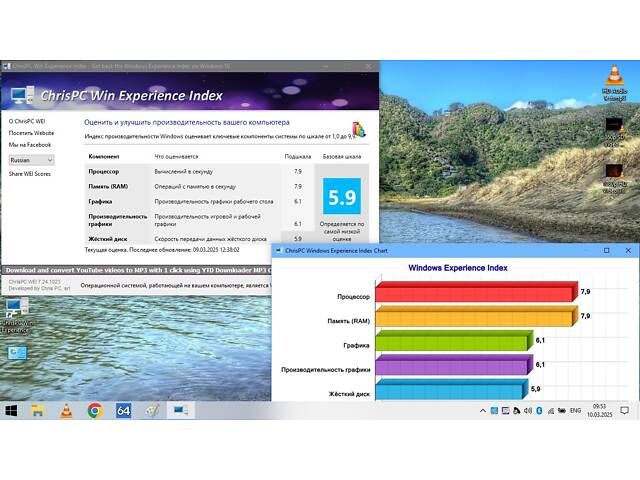Viewport: 640px width, 480px height.
Task: Select the red 'Процессор' chart bar
Action: point(477,291)
